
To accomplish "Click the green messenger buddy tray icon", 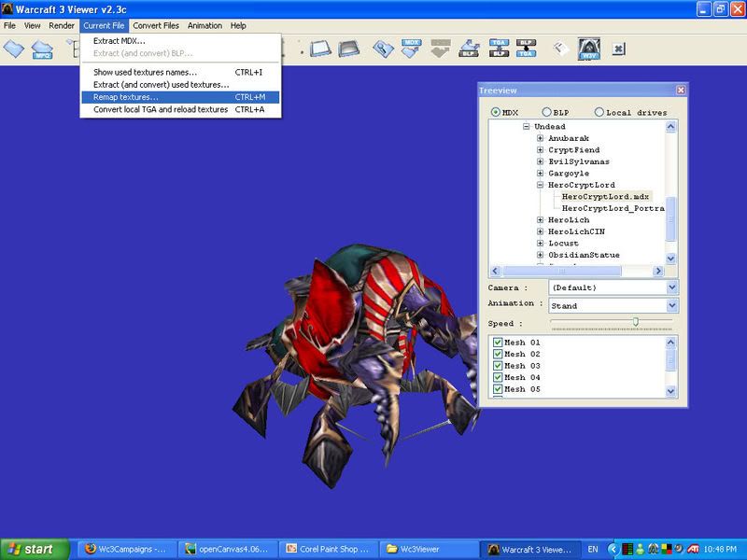I will coord(640,549).
